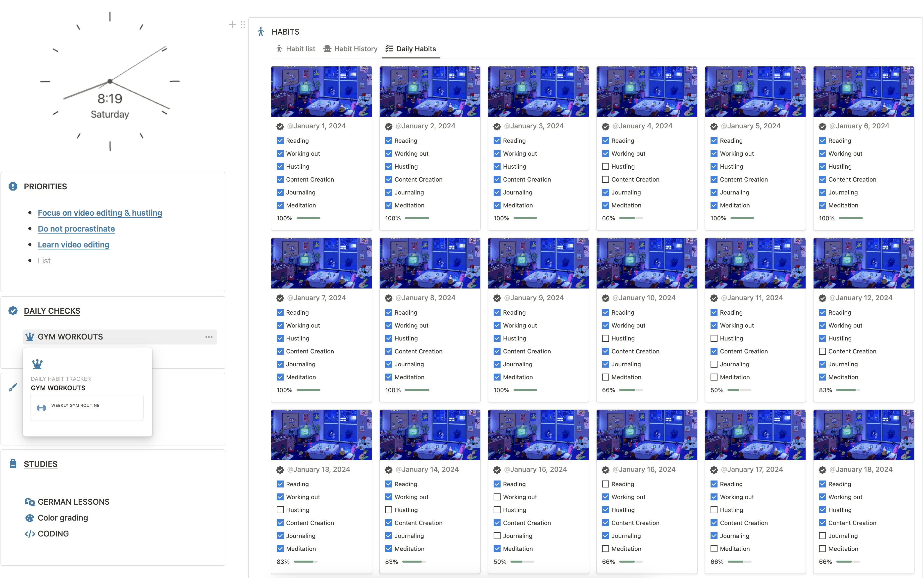Image resolution: width=924 pixels, height=578 pixels.
Task: Click the German Lessons language icon
Action: pyautogui.click(x=30, y=502)
